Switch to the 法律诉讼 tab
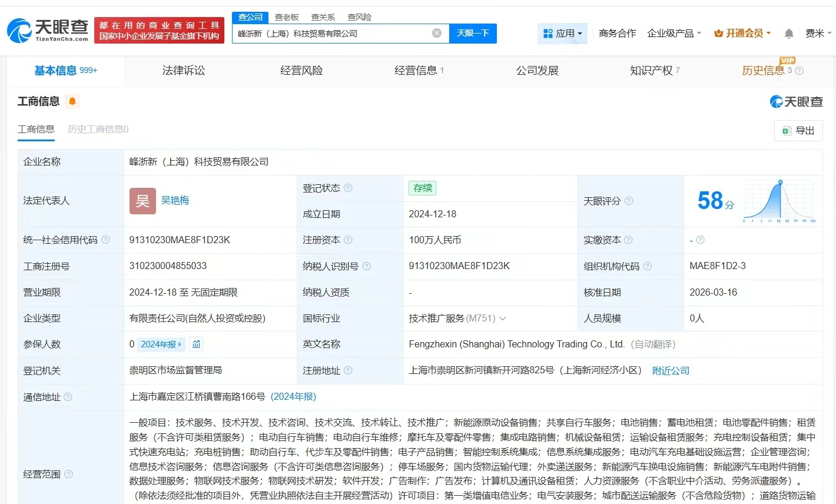The image size is (836, 504). click(184, 71)
